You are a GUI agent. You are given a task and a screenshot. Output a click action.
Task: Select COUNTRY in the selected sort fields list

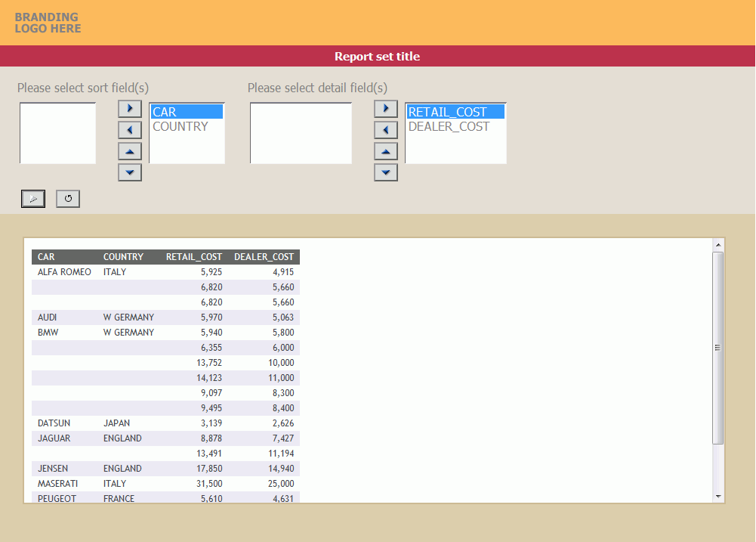point(187,126)
